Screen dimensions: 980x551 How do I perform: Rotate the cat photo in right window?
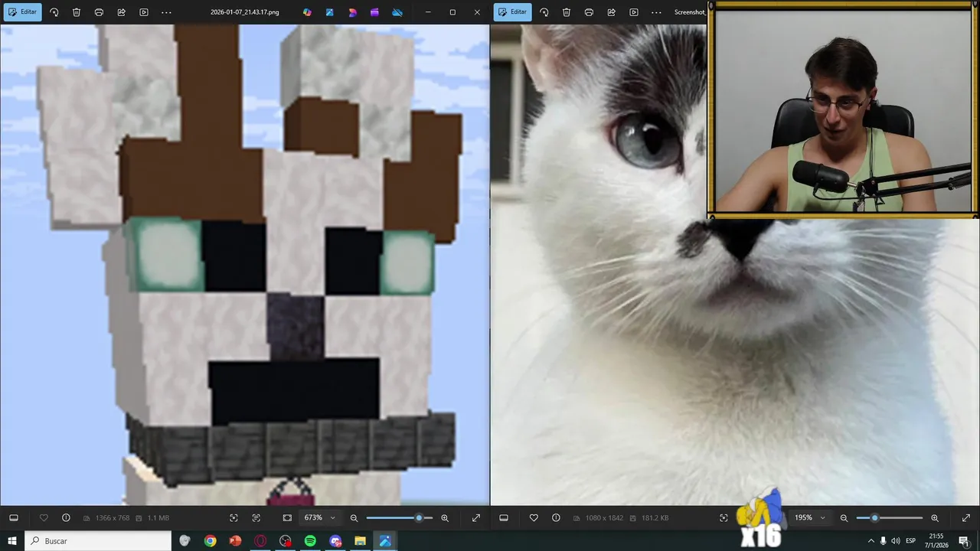coord(544,12)
